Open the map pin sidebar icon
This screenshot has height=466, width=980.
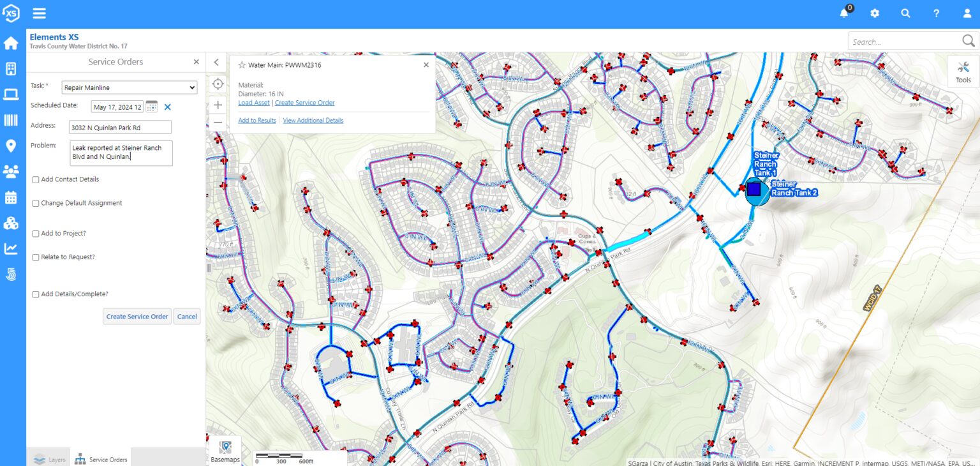point(11,146)
